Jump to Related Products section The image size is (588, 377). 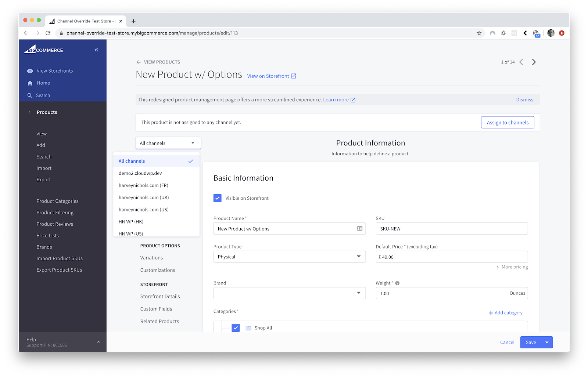(x=159, y=322)
